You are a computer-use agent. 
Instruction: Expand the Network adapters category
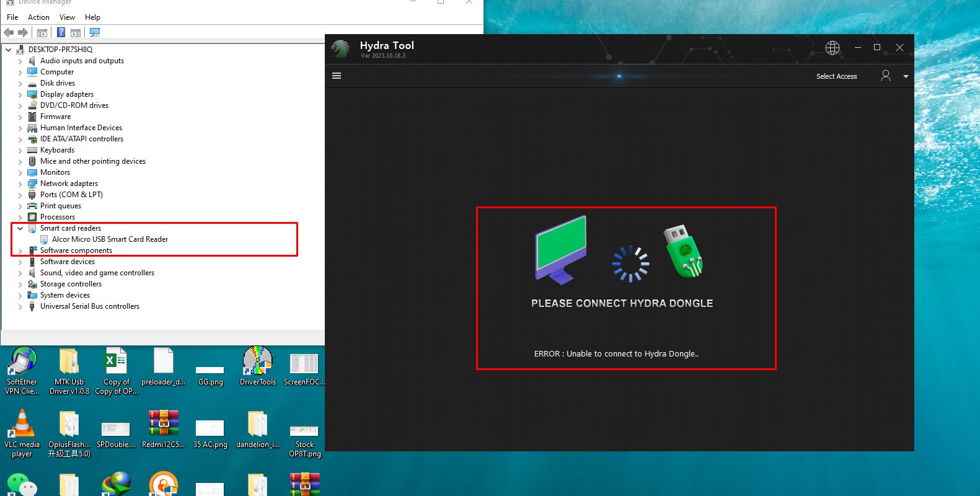(x=20, y=184)
